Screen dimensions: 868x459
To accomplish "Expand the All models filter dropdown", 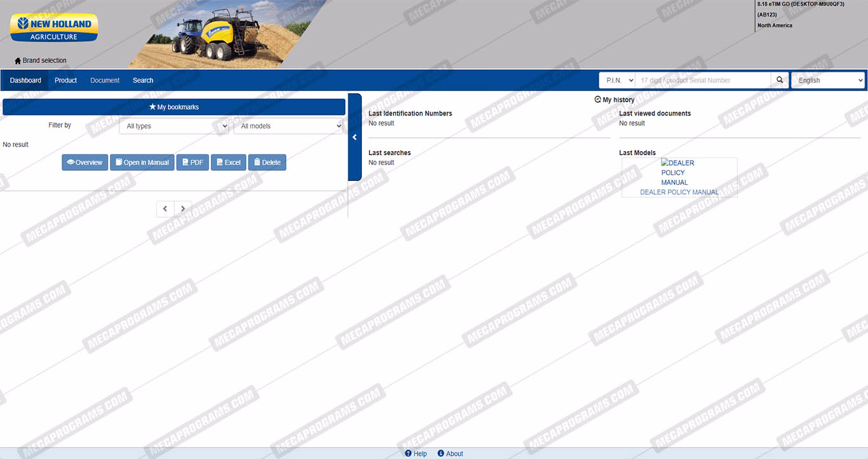I will pos(288,126).
